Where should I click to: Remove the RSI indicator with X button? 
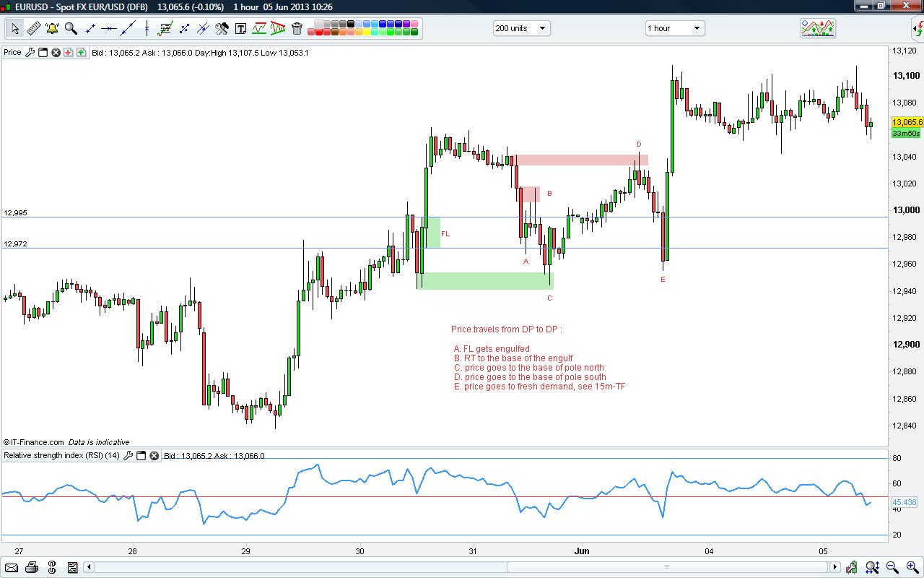[154, 455]
